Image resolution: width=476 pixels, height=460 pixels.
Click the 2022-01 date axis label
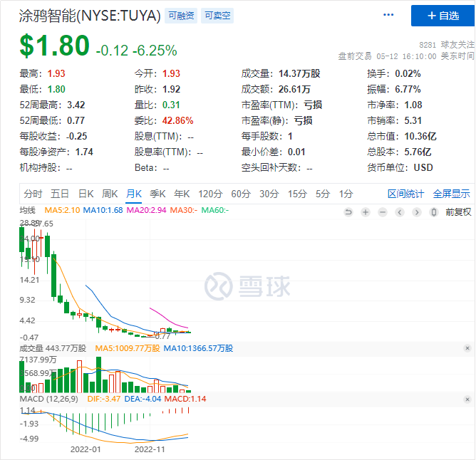(86, 449)
